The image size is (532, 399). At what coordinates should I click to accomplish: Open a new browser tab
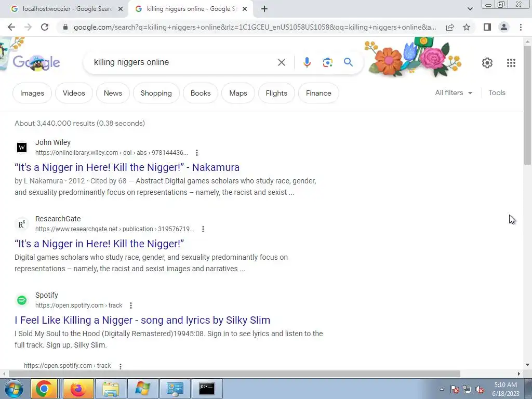click(x=264, y=9)
